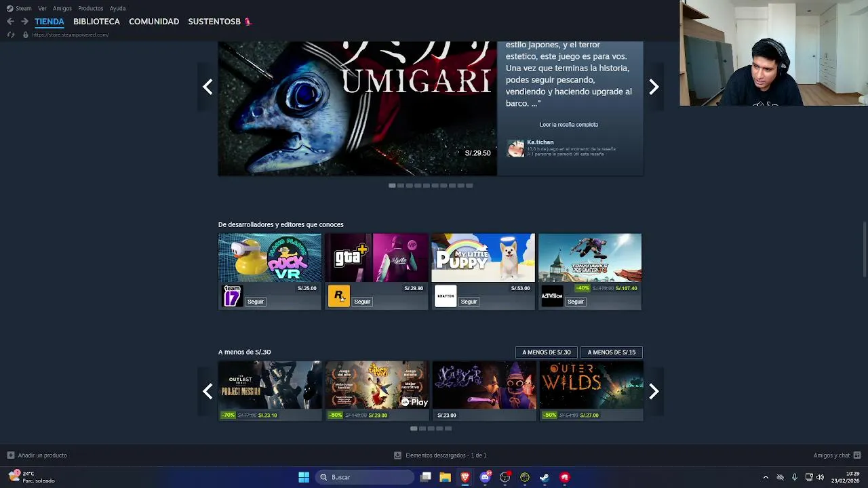Open the GTA+ capsule
This screenshot has width=868, height=488.
pos(376,258)
